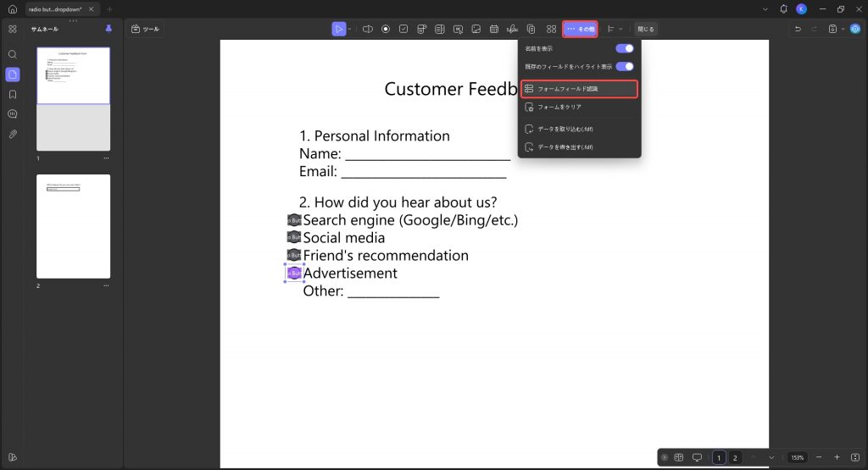Open the attachments paperclip panel

pyautogui.click(x=12, y=135)
